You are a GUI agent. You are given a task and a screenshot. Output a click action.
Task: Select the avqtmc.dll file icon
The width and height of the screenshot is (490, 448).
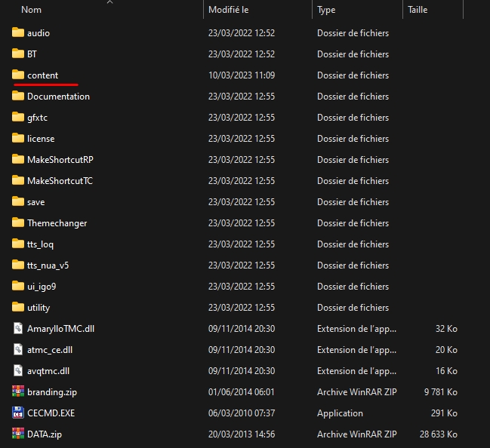pyautogui.click(x=19, y=371)
